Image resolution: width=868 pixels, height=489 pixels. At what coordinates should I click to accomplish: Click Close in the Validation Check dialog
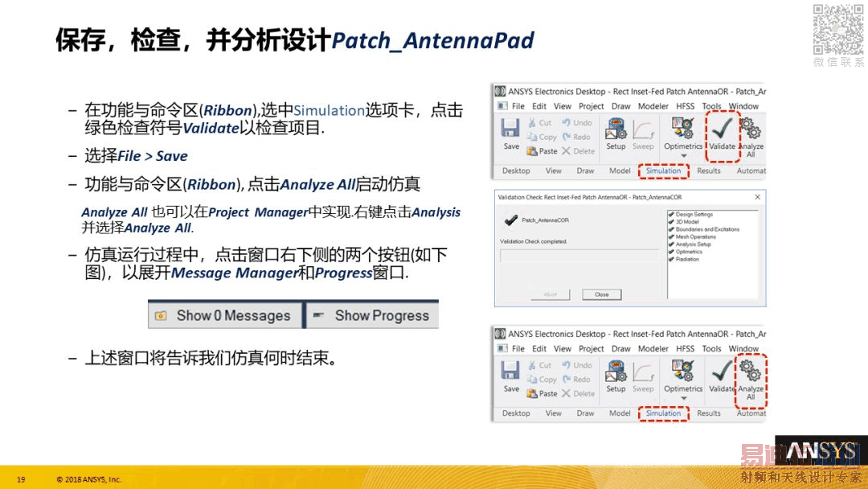point(602,294)
